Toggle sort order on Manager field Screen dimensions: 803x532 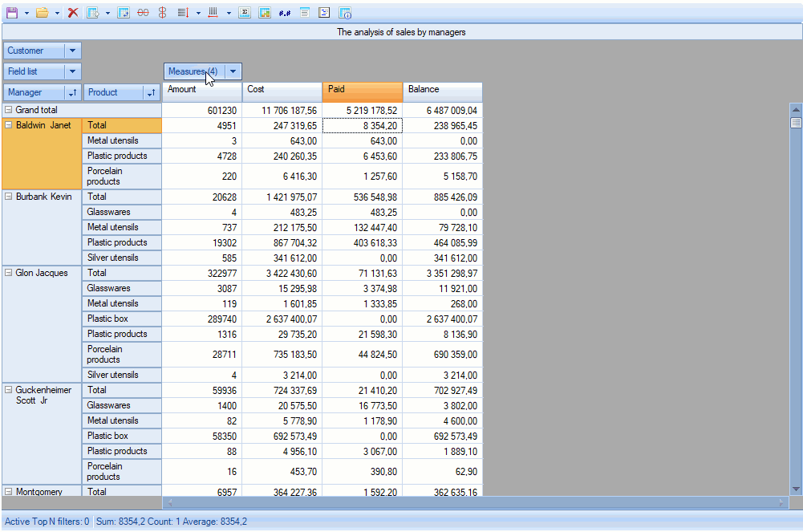[72, 92]
